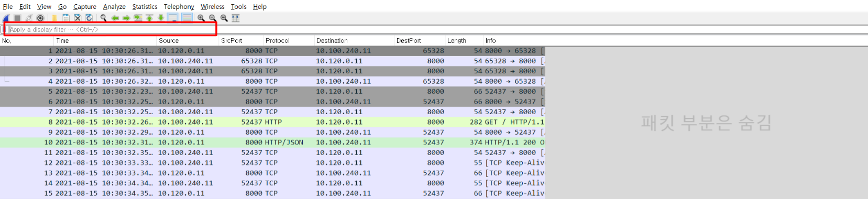Open capture options gear icon
868x199 pixels.
40,18
